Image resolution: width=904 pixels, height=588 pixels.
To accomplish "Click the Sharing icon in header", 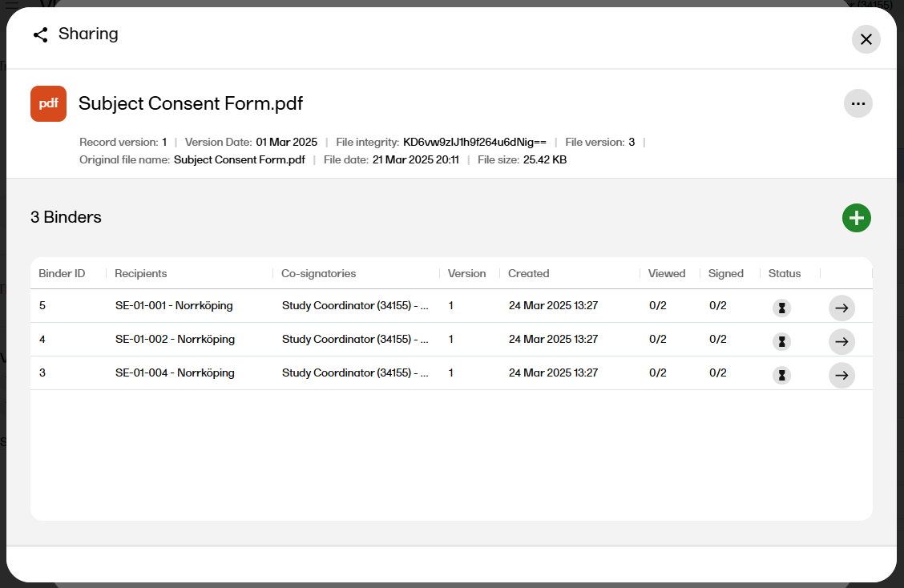I will click(x=40, y=34).
